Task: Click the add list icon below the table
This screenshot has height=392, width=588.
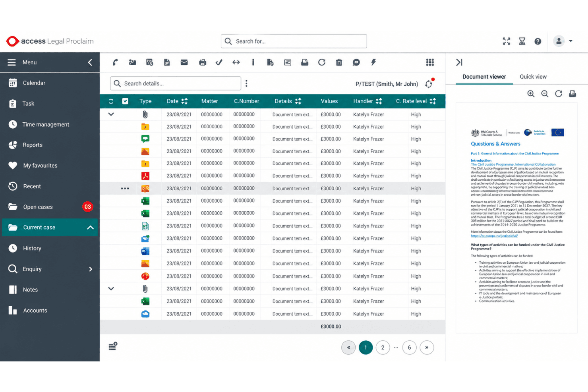Action: click(x=113, y=346)
